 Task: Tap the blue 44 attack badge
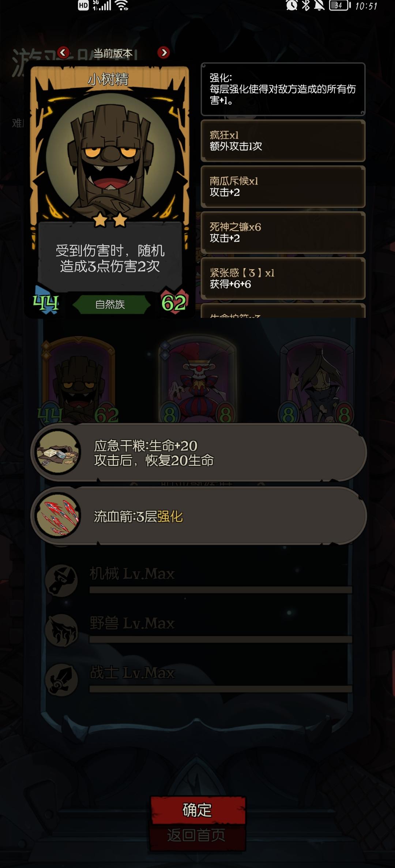(46, 302)
